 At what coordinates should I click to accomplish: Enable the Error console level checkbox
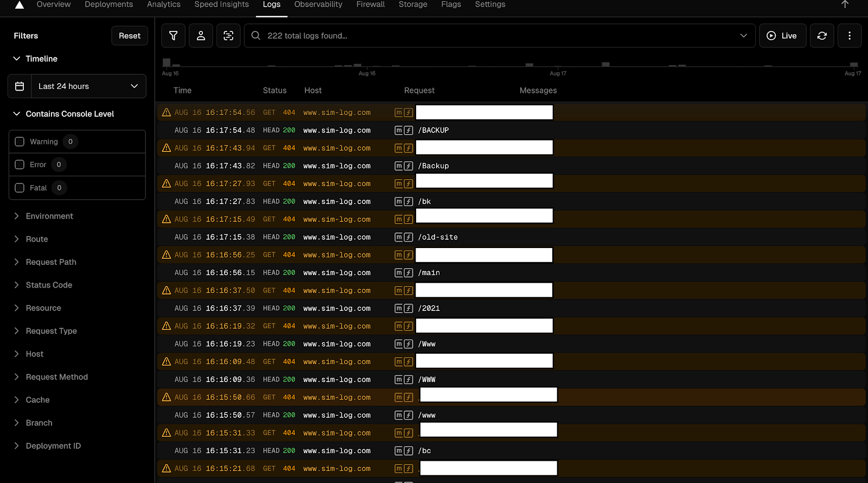point(20,164)
